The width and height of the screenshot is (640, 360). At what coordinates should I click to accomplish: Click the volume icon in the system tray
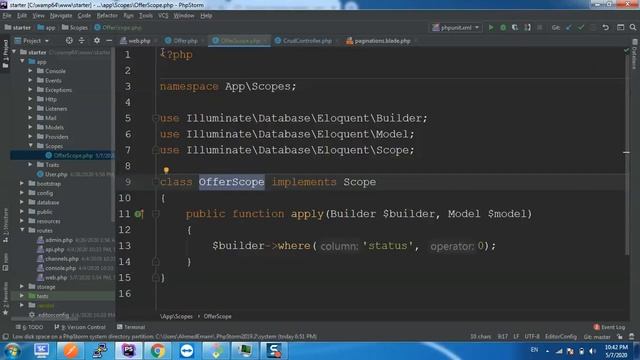593,351
